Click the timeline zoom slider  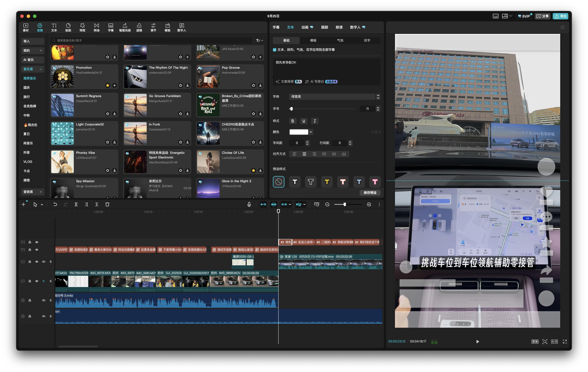point(348,204)
